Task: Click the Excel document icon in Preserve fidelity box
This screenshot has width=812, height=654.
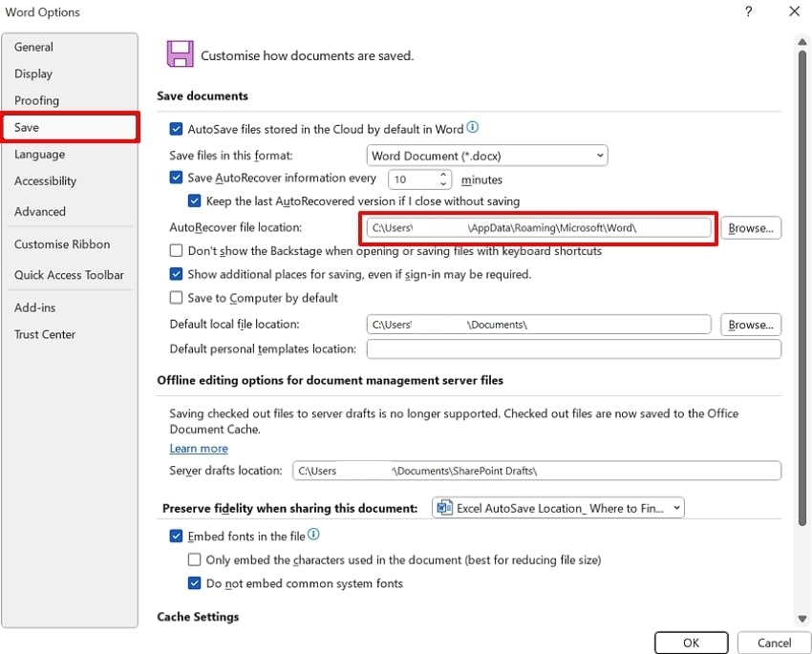Action: click(442, 507)
